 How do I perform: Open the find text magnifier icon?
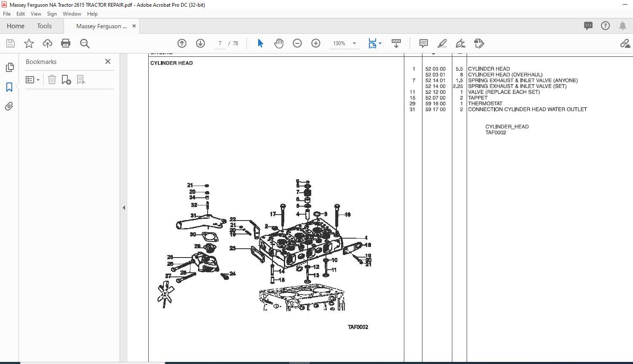tap(85, 43)
